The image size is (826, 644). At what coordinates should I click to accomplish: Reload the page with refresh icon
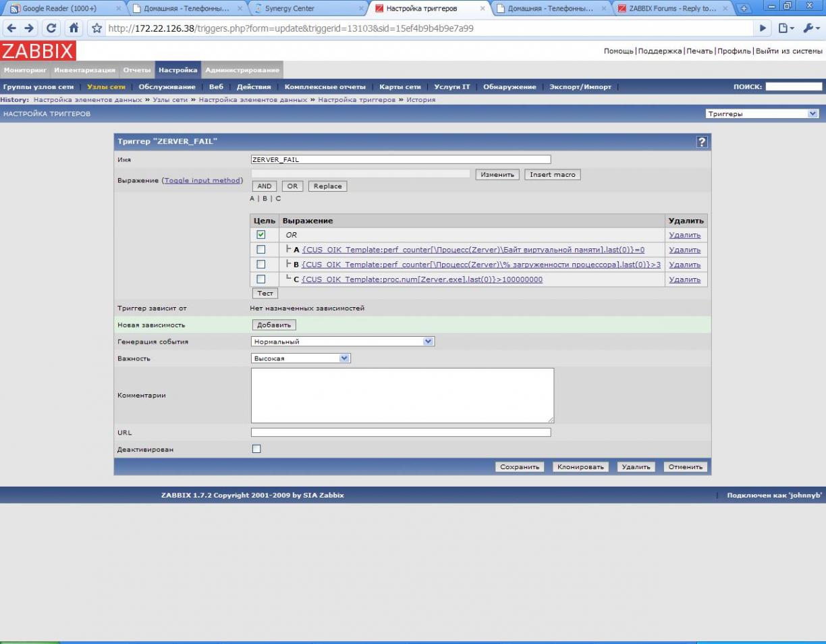(51, 28)
